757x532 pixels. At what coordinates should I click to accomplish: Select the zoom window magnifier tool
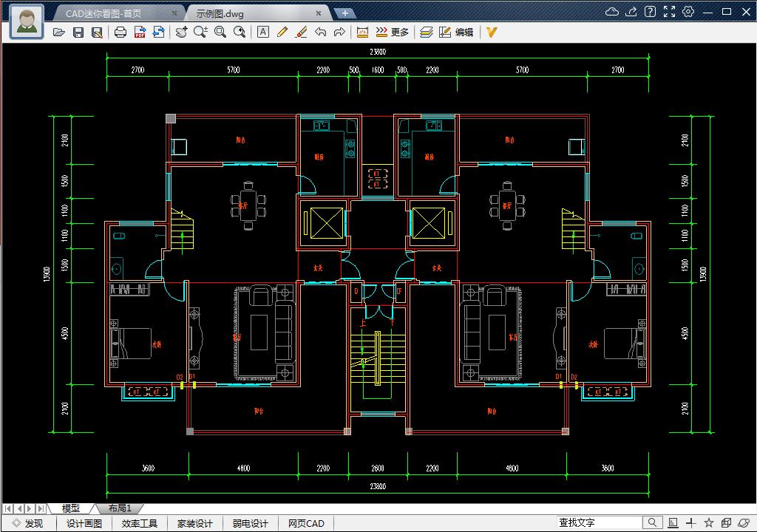point(220,33)
